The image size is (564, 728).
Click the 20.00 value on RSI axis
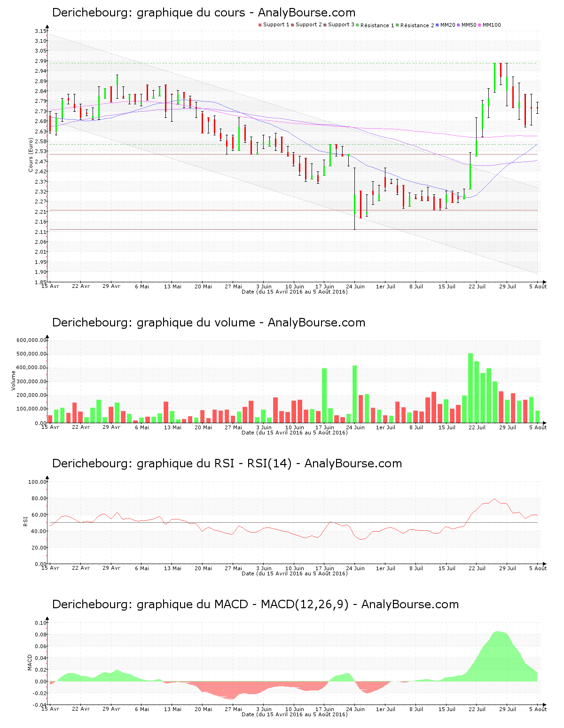pyautogui.click(x=39, y=548)
